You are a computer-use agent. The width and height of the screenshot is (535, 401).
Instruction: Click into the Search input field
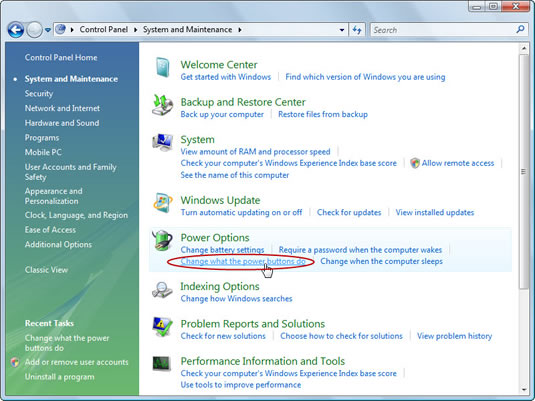443,30
